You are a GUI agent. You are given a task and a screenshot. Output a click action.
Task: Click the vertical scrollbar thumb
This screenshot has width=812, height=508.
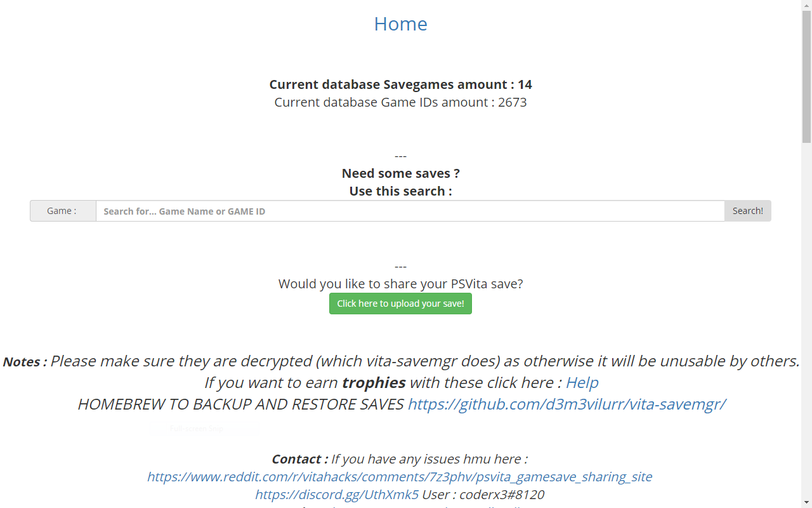click(806, 76)
